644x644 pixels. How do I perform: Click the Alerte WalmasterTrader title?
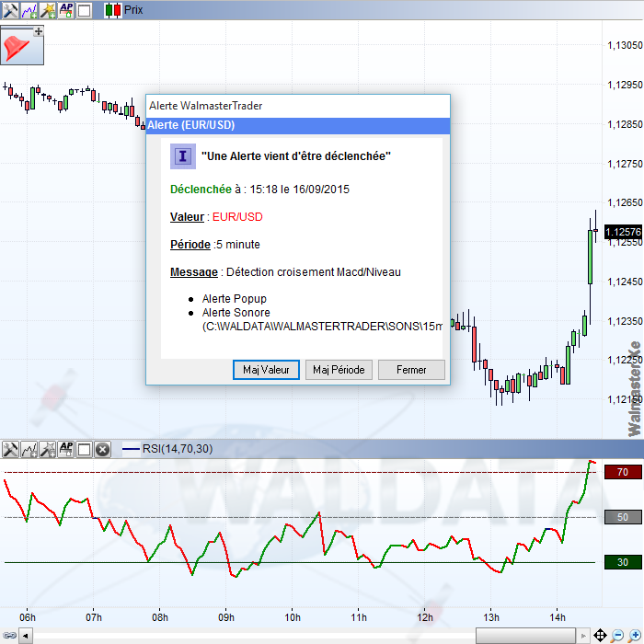[x=206, y=106]
